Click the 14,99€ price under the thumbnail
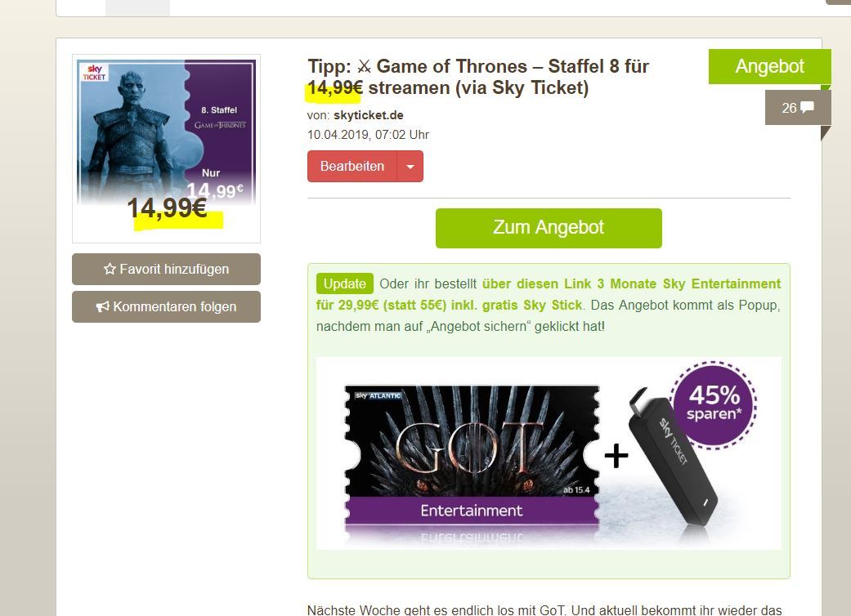This screenshot has height=616, width=851. click(167, 208)
